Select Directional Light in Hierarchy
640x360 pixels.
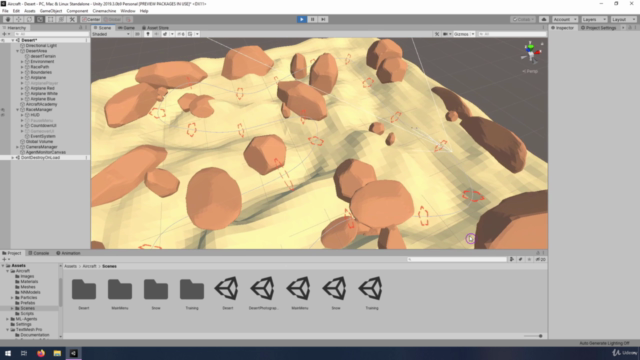tap(41, 46)
